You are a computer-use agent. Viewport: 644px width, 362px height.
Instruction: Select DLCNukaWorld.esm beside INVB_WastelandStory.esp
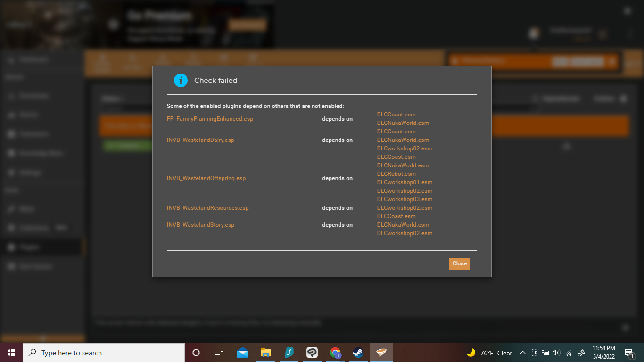(403, 225)
